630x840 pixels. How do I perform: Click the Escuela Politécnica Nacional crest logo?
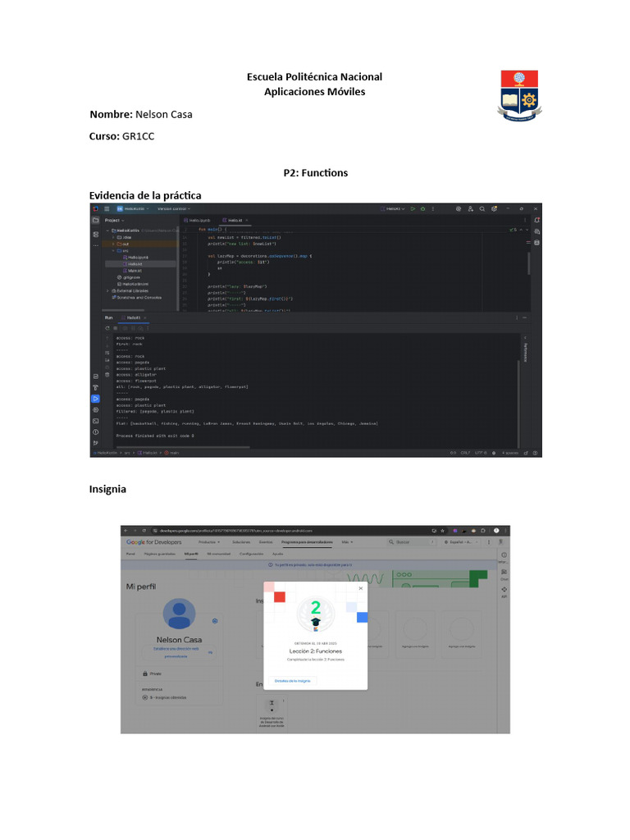(519, 96)
